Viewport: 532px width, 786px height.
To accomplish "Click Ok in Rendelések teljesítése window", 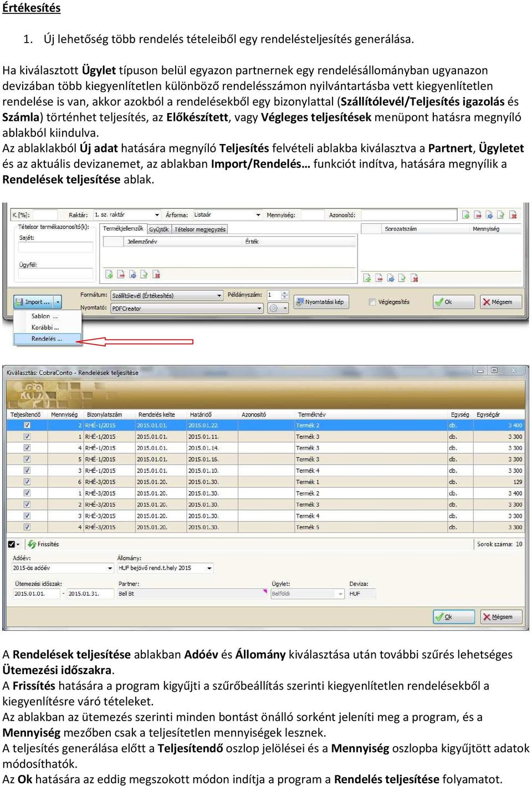I will pos(454,617).
